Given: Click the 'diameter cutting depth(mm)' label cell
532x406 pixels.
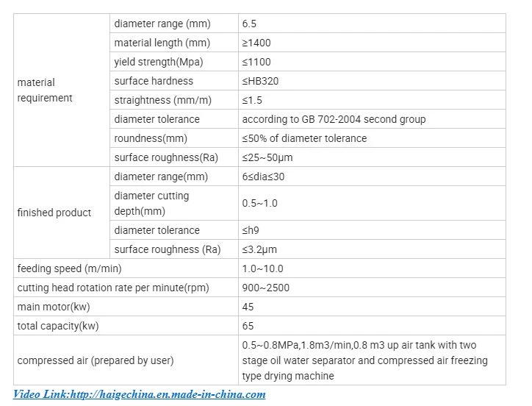Looking at the screenshot, I should tap(174, 203).
